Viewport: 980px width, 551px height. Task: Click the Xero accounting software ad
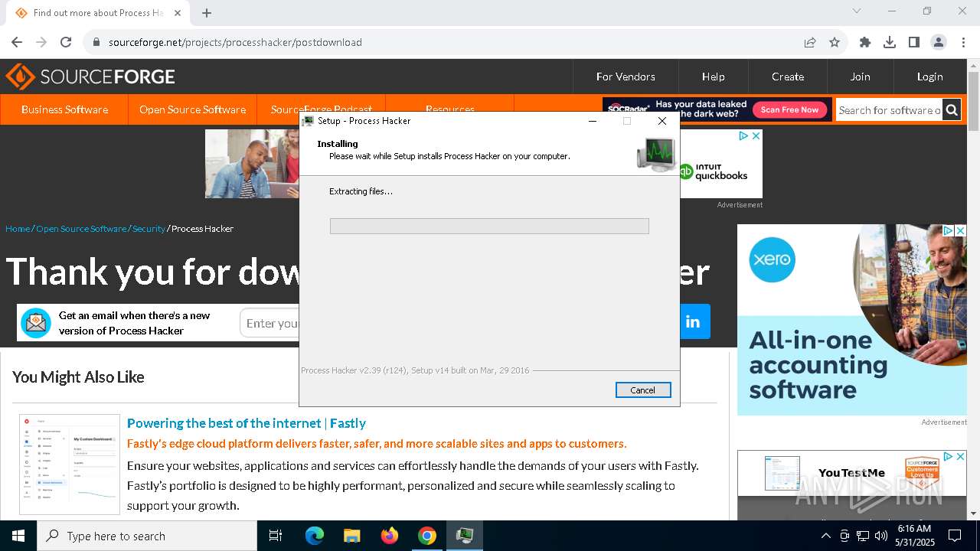[851, 320]
